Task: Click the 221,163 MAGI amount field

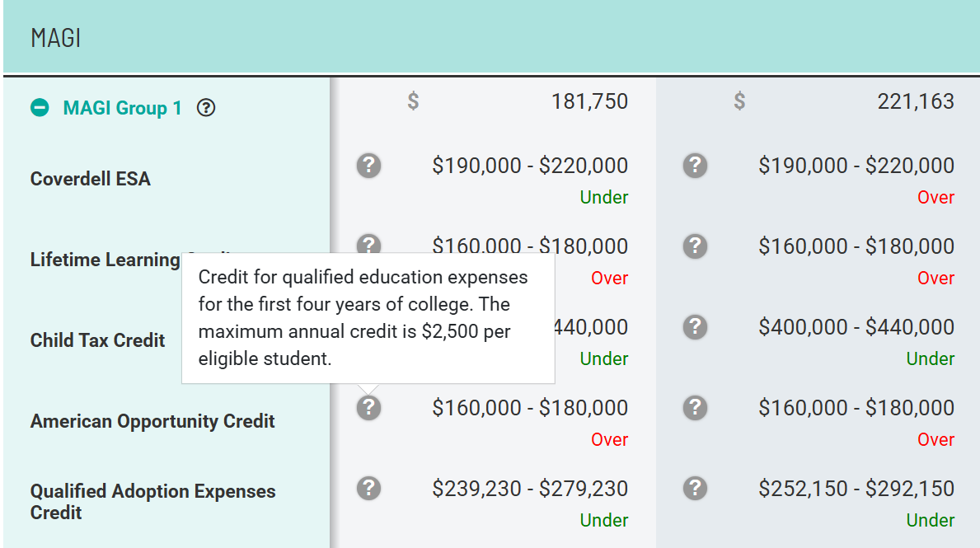Action: (915, 102)
